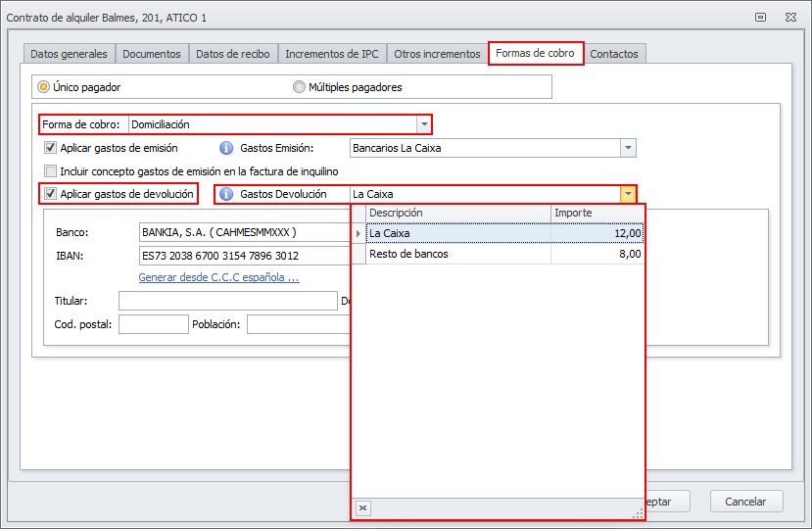Click the IBAN input field

point(245,256)
